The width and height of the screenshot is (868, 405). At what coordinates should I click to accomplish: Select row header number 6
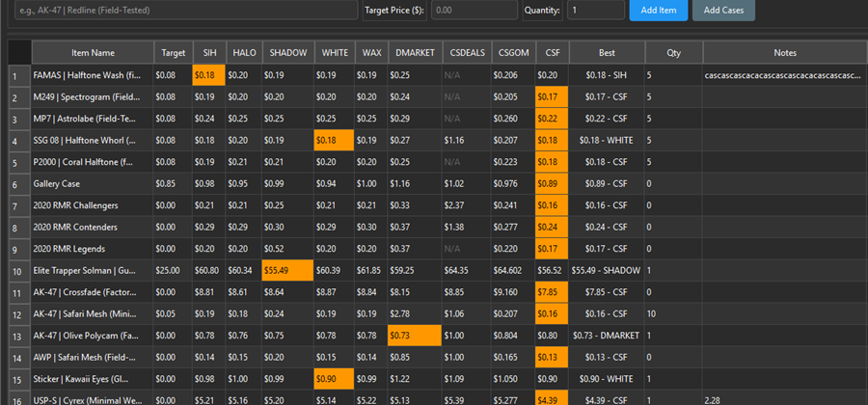(19, 183)
